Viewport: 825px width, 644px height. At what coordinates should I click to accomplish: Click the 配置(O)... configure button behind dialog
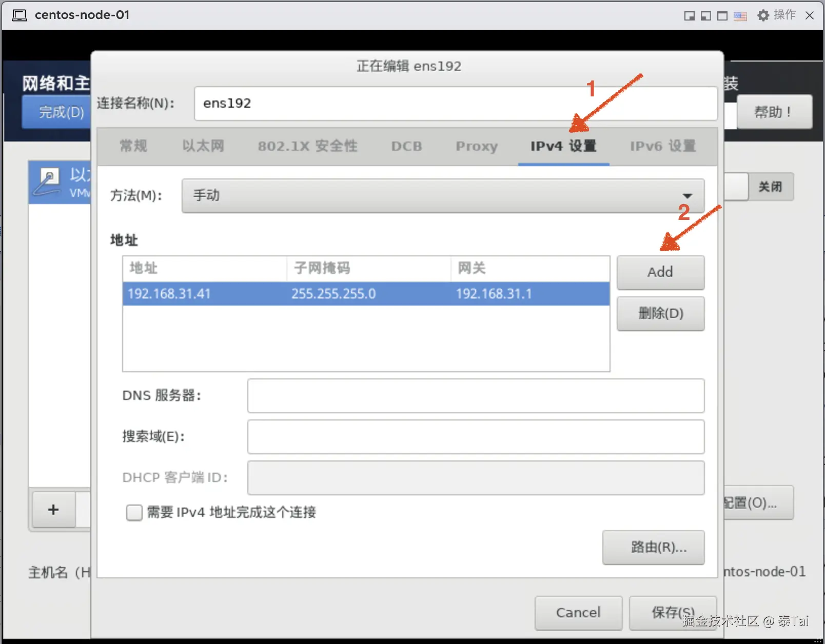click(x=758, y=503)
